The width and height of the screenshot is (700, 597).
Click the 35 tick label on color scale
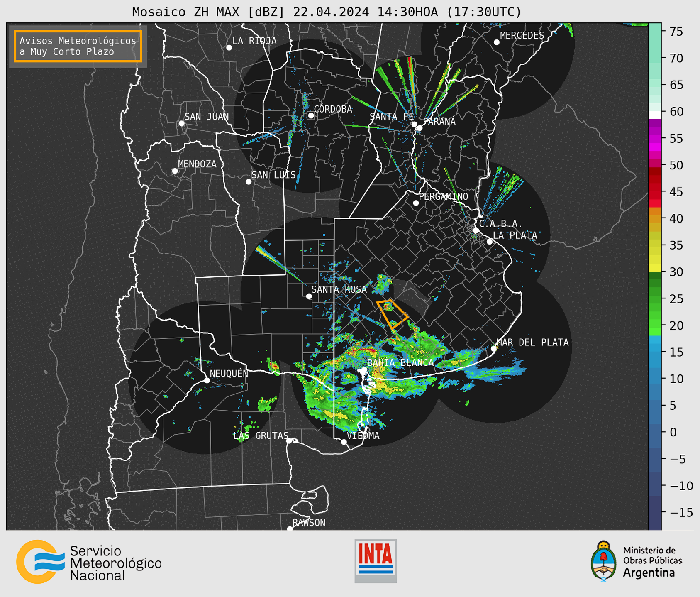coord(676,245)
